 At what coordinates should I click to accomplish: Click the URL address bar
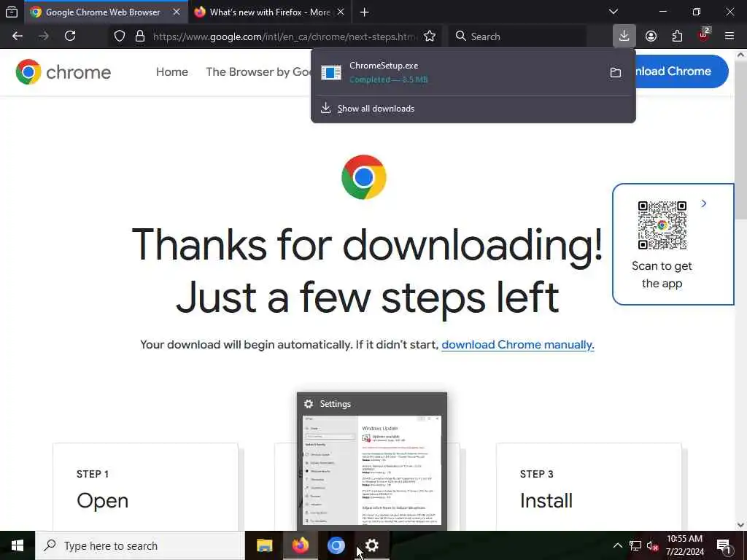(285, 36)
